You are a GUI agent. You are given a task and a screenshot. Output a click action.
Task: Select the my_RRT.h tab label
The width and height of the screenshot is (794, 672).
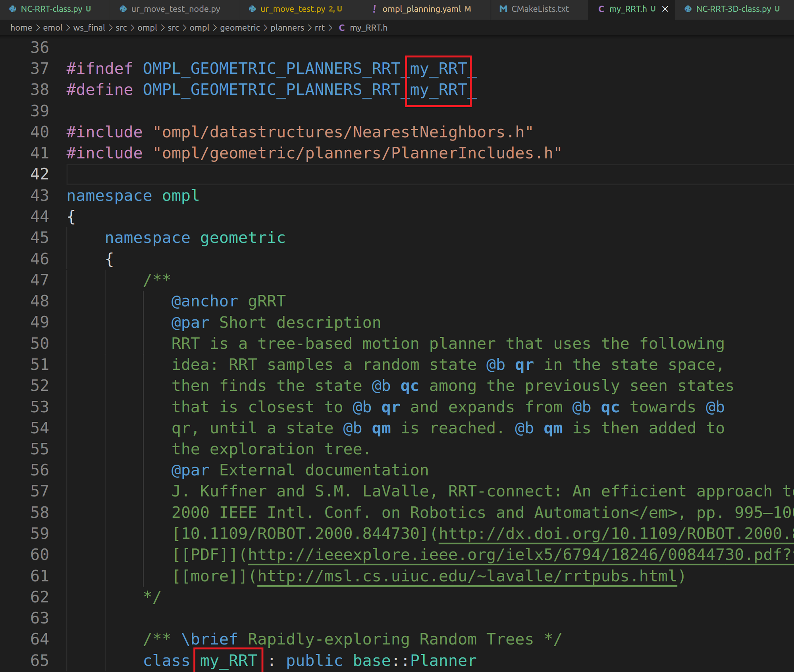[628, 9]
